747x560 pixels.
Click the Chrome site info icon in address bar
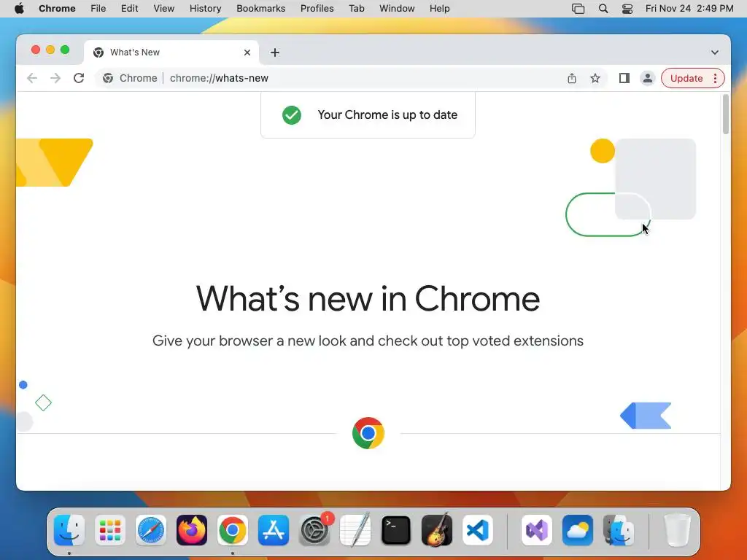coord(108,78)
